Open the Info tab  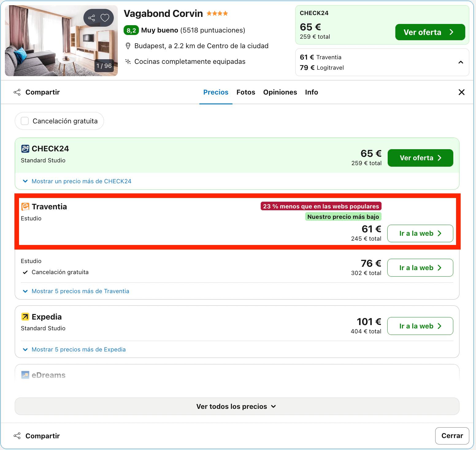click(x=311, y=92)
